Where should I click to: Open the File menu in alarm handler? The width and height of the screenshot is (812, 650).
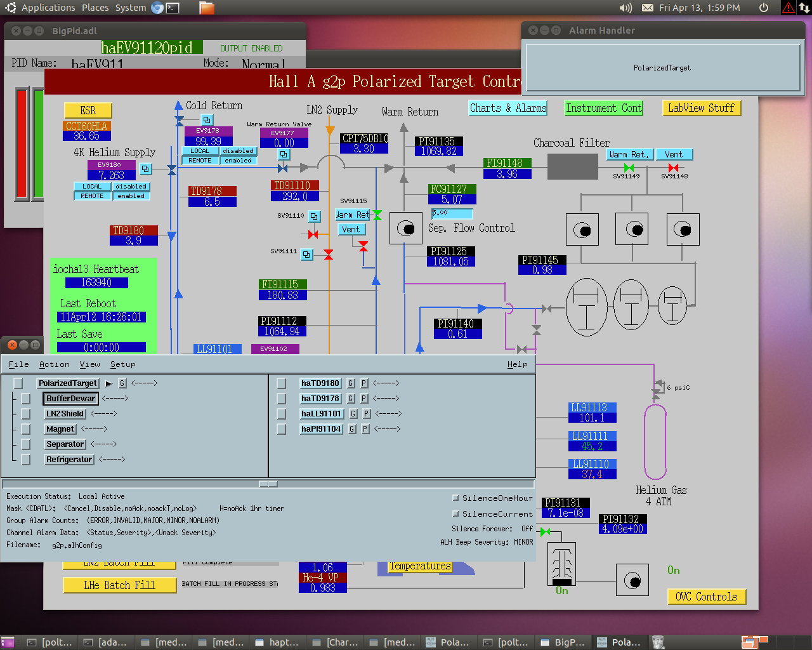click(18, 364)
